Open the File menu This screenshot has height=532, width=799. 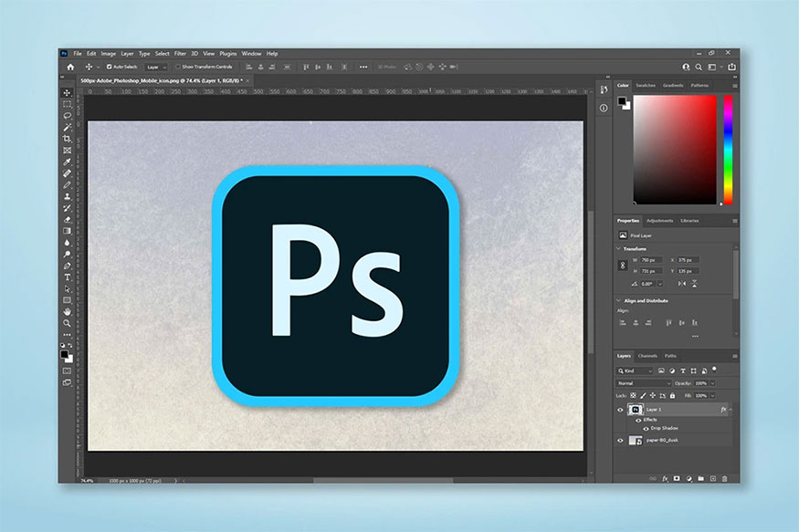[x=78, y=54]
